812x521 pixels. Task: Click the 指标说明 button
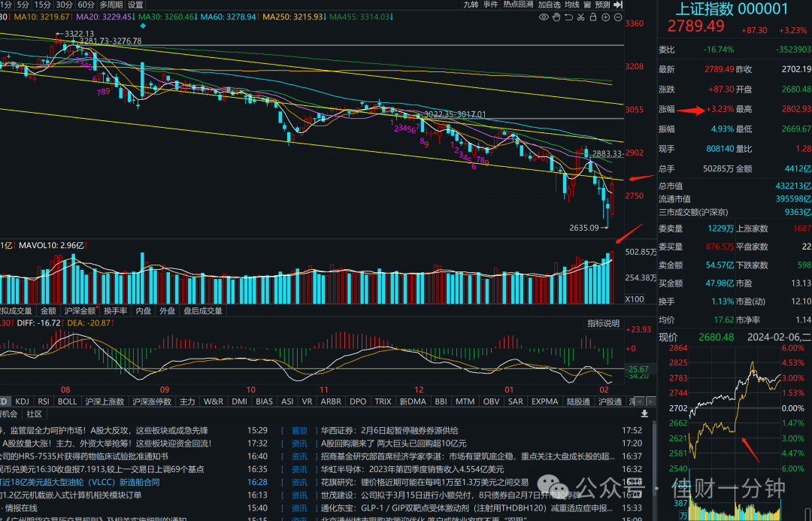click(x=603, y=323)
